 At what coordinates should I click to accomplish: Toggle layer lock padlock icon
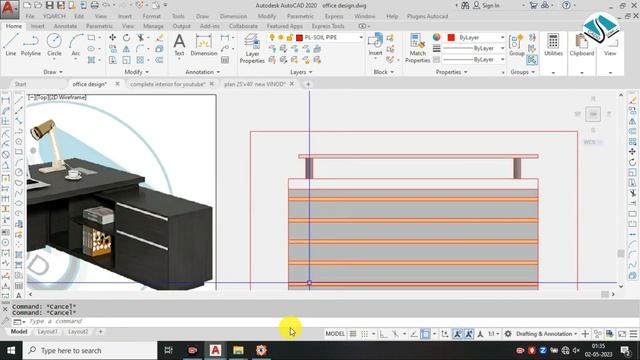click(290, 38)
